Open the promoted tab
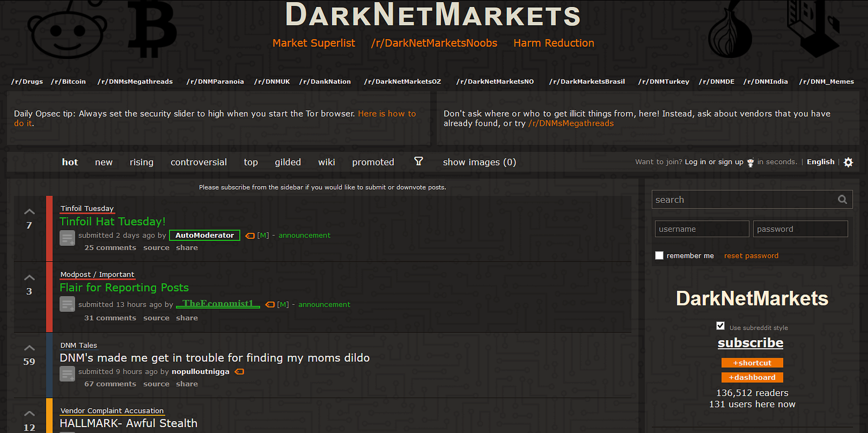868x433 pixels. 373,162
